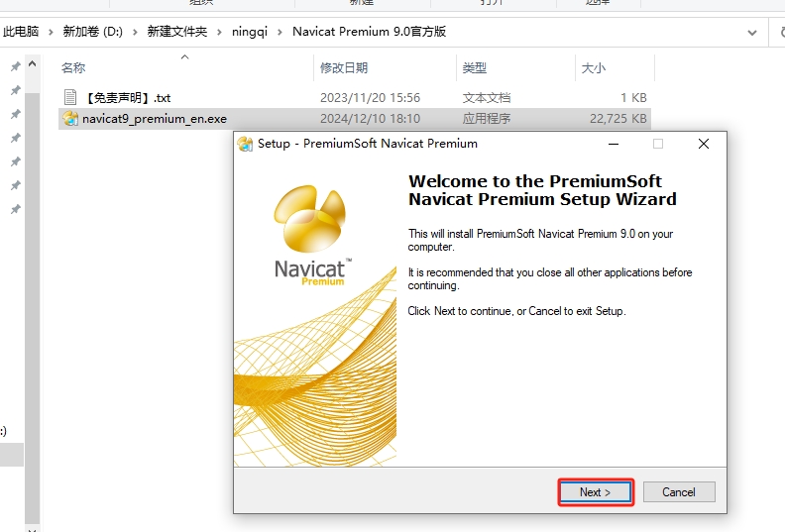785x532 pixels.
Task: Navigate to ningqi folder in address bar
Action: coord(250,32)
